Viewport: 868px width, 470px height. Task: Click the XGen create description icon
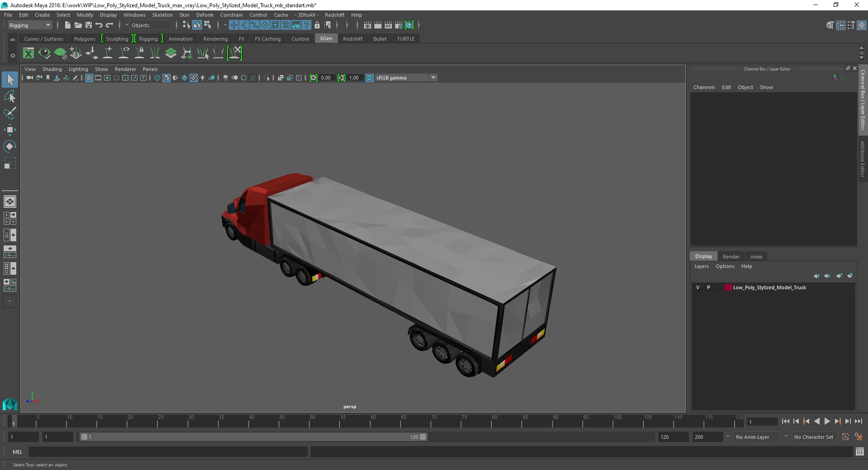(76, 53)
